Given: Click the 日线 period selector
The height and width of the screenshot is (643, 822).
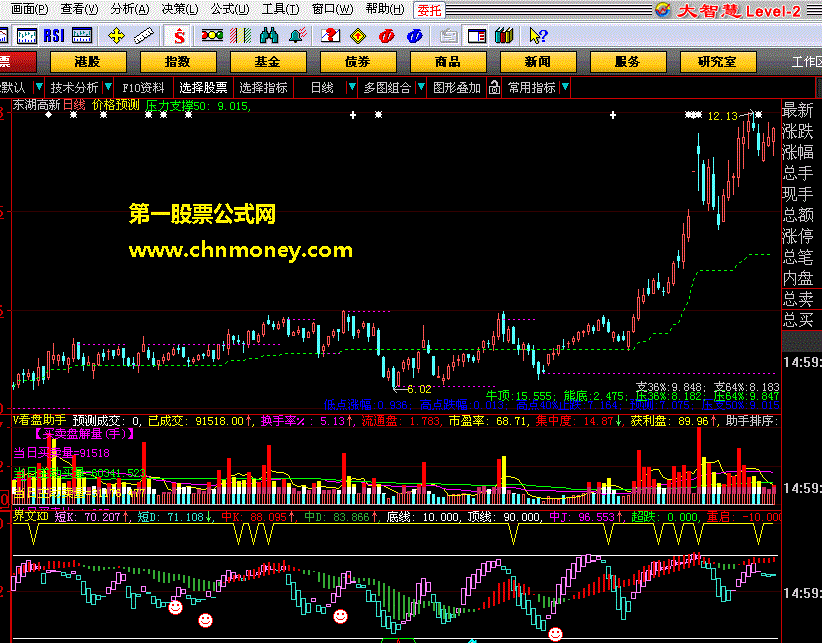Looking at the screenshot, I should point(322,88).
